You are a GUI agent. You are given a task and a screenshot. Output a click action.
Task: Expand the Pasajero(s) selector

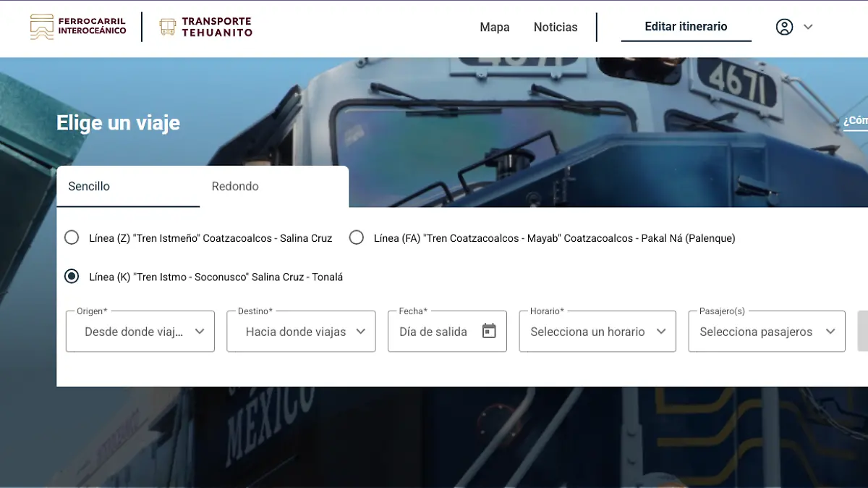coord(767,332)
